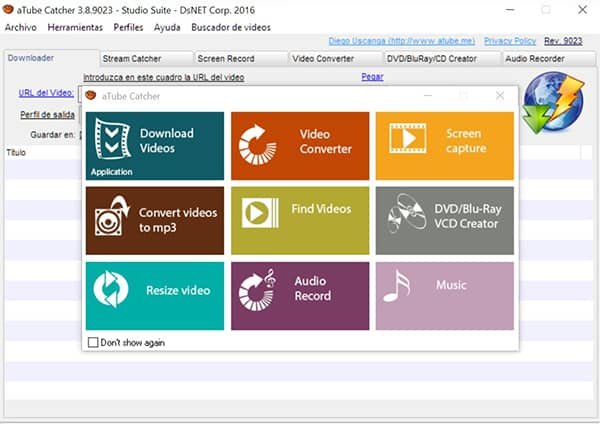Click the Screen capture film play icon

[x=408, y=138]
